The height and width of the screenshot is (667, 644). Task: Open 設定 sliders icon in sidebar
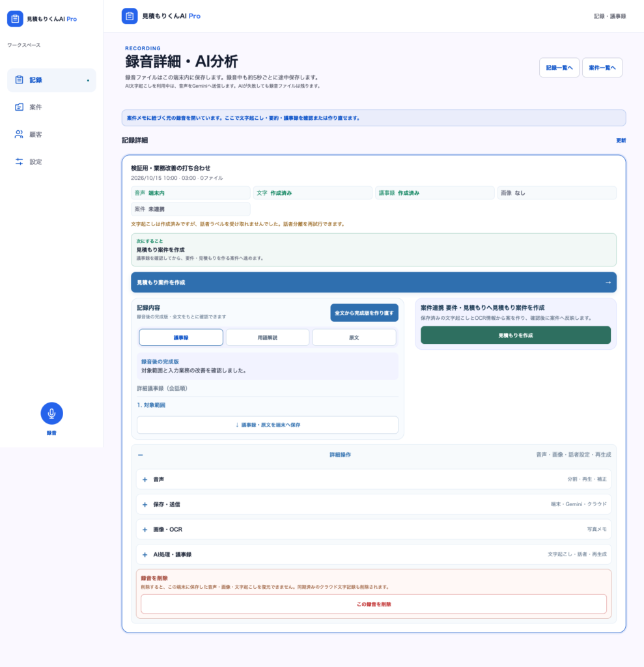(x=19, y=162)
